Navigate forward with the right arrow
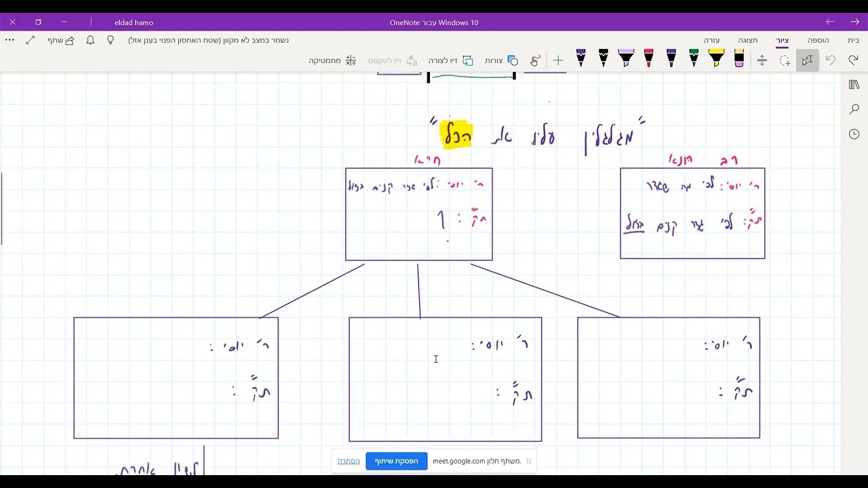Image resolution: width=868 pixels, height=488 pixels. [854, 22]
